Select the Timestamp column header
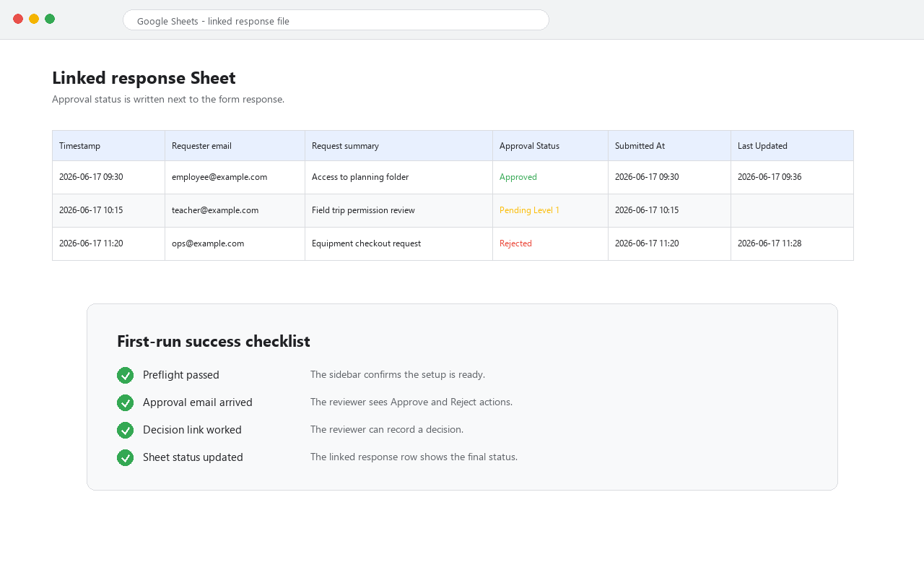 [108, 146]
